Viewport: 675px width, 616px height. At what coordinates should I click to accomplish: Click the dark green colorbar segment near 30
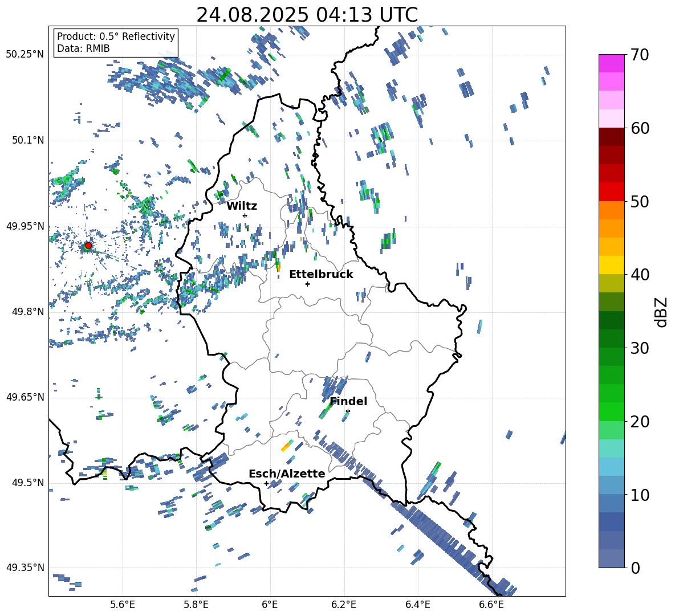pyautogui.click(x=611, y=338)
